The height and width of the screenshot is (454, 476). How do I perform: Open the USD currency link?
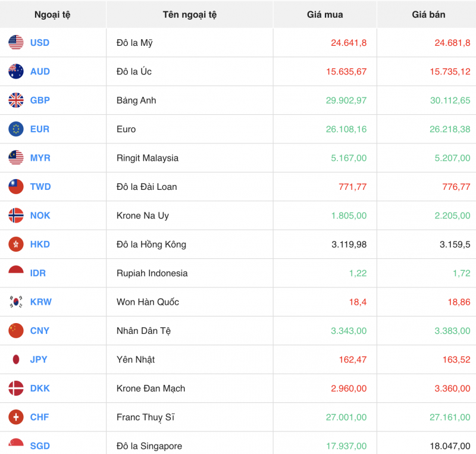[x=40, y=43]
